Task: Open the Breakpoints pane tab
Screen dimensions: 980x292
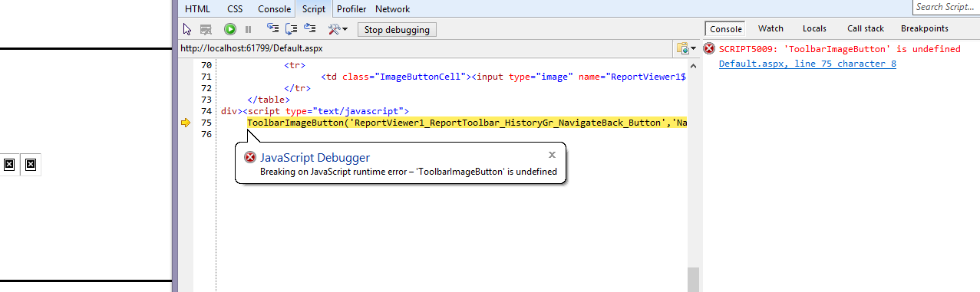Action: coord(924,29)
